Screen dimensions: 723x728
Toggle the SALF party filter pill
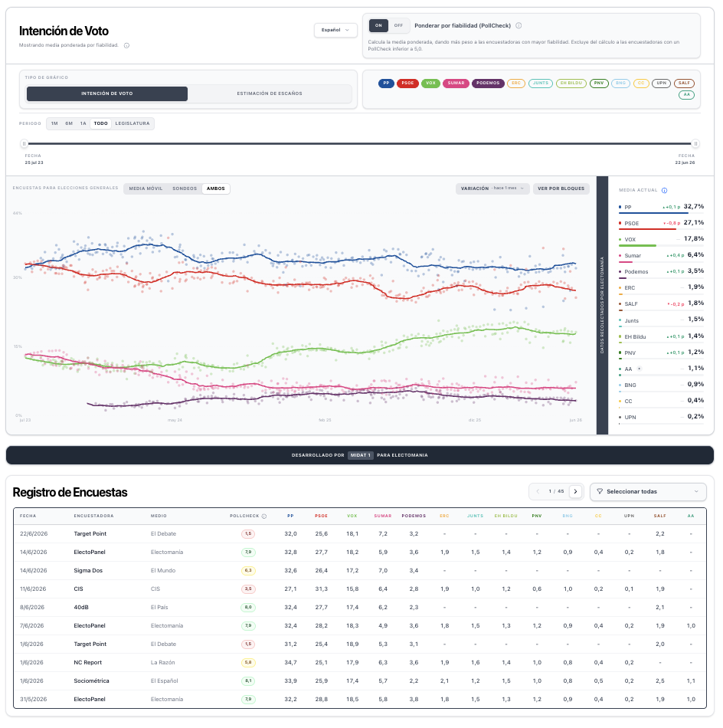(684, 83)
